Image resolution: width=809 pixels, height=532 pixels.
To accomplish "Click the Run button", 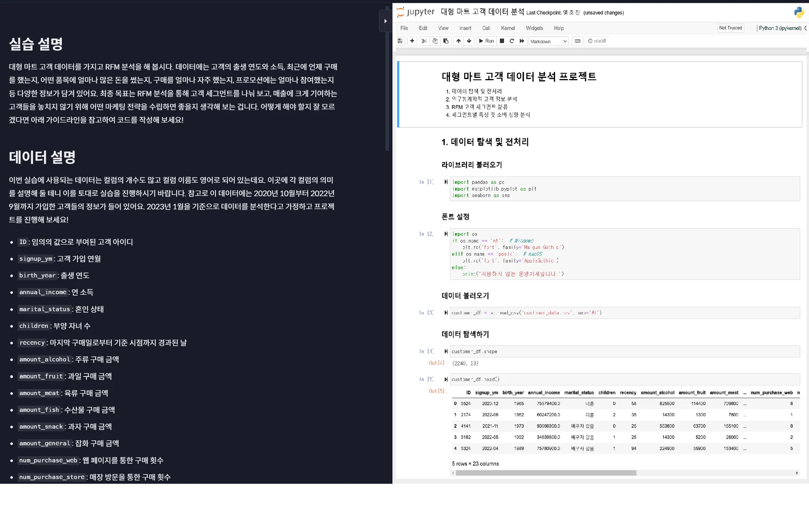I will point(486,41).
